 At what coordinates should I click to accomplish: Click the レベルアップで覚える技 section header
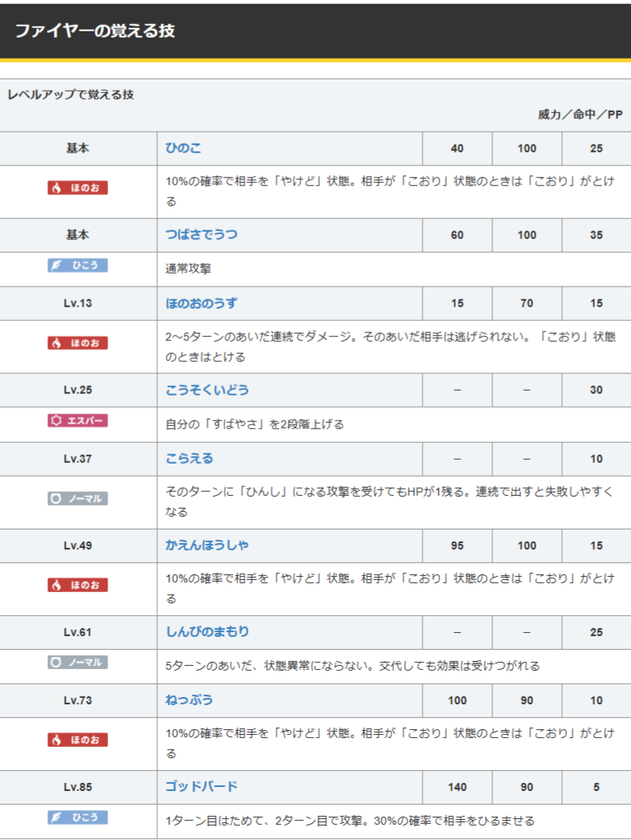71,95
